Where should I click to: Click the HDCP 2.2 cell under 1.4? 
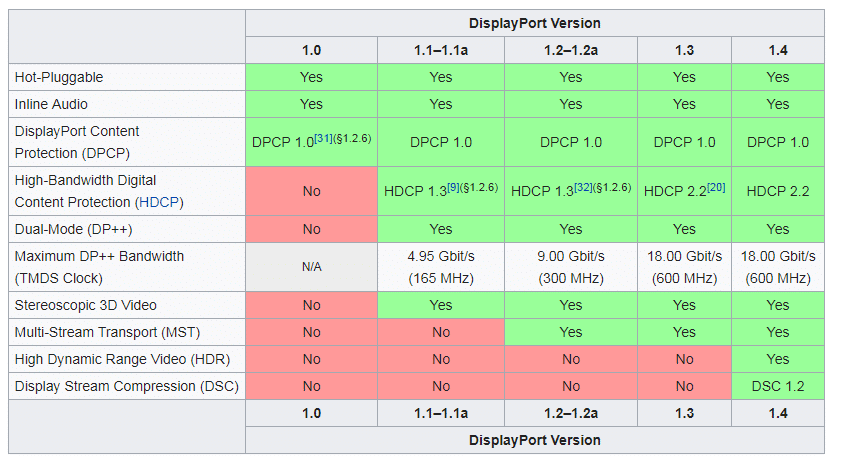[777, 191]
